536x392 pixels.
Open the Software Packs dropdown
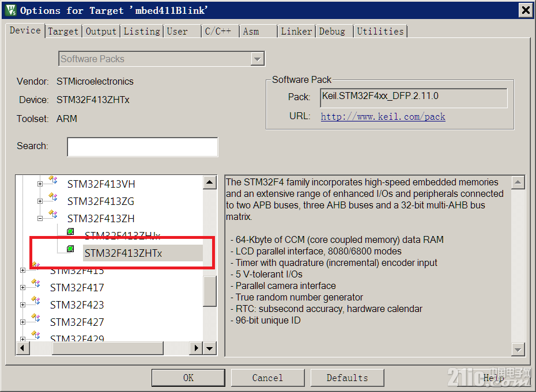257,59
